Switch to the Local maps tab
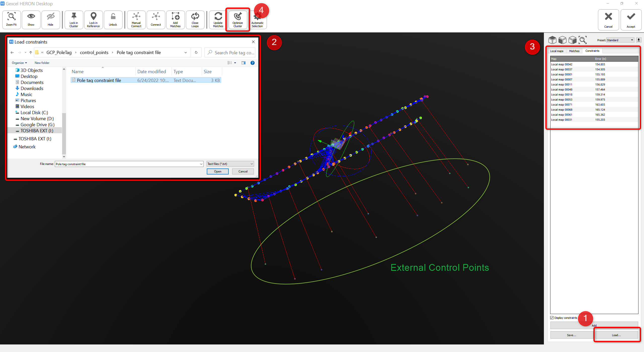The height and width of the screenshot is (352, 644). pyautogui.click(x=556, y=51)
